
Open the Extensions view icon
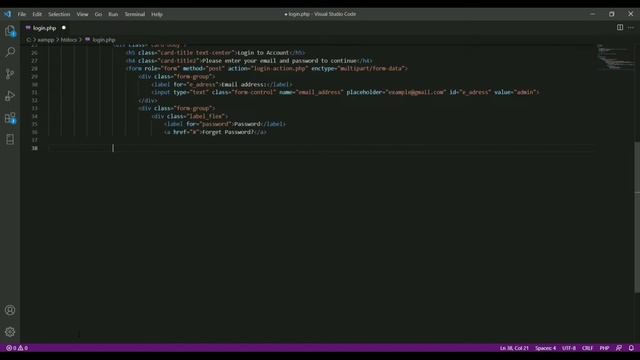click(10, 118)
